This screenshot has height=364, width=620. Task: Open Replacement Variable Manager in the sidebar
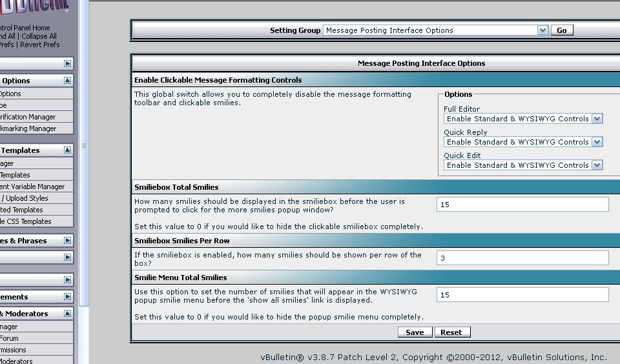point(32,187)
